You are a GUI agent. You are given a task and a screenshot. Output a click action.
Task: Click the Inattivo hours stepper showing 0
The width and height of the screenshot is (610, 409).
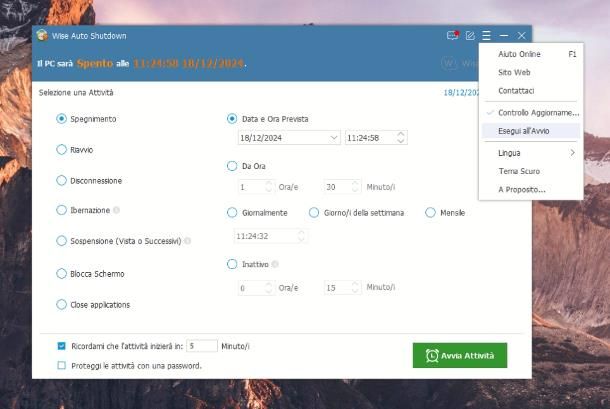[268, 288]
